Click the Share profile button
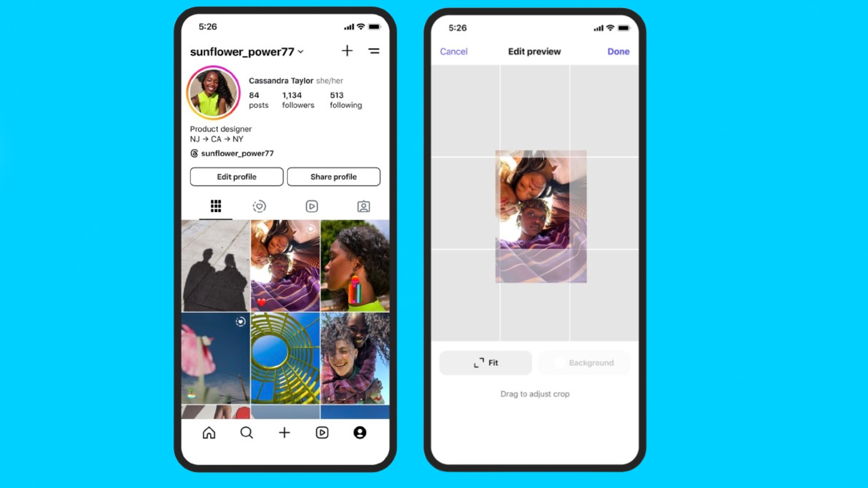 tap(333, 176)
